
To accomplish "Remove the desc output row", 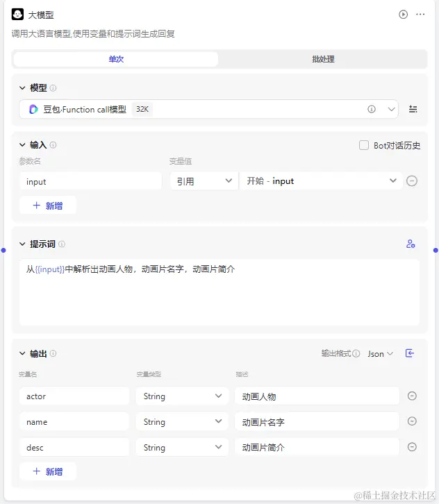I will (x=412, y=447).
